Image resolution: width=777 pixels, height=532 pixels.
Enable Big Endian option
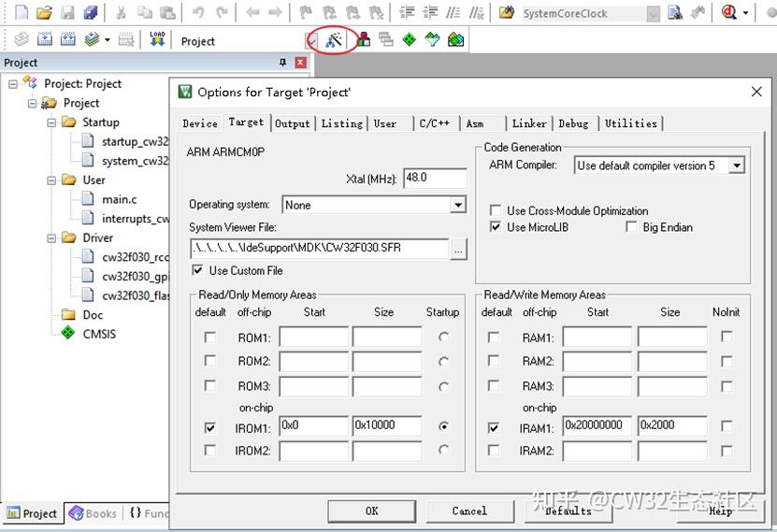pos(631,227)
